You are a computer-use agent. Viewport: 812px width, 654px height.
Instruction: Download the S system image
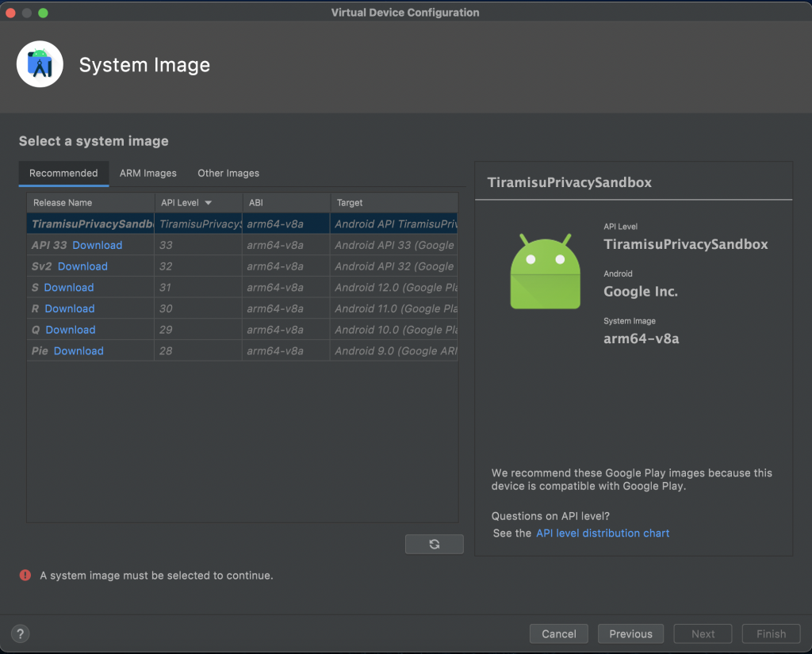coord(69,288)
